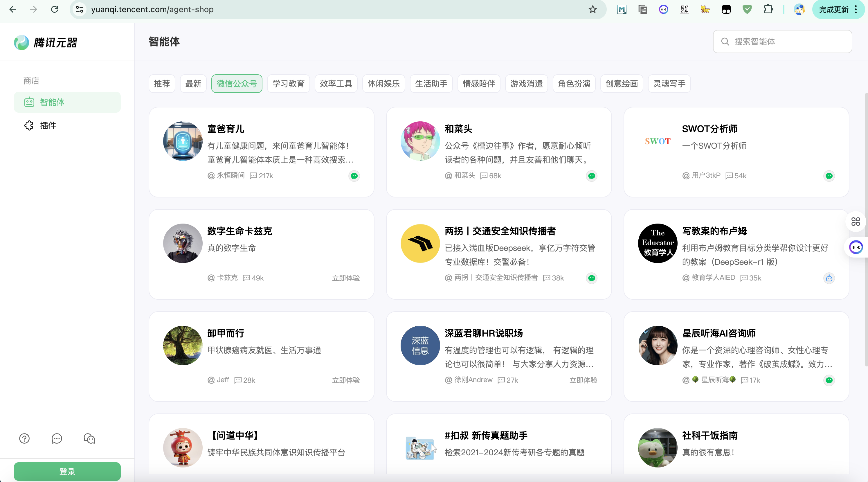The height and width of the screenshot is (482, 868).
Task: Select the 推荐 category tab
Action: (x=162, y=84)
